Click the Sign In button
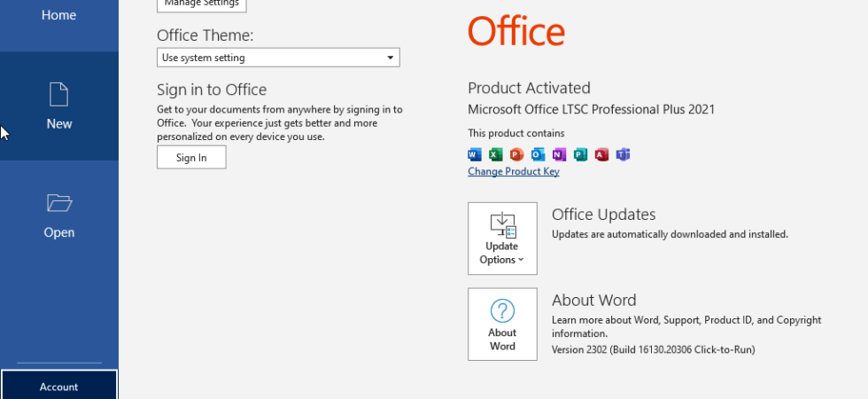868x399 pixels. click(x=191, y=158)
